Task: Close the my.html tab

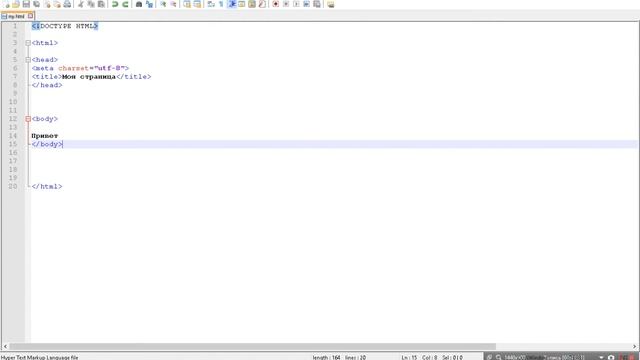Action: [30, 16]
